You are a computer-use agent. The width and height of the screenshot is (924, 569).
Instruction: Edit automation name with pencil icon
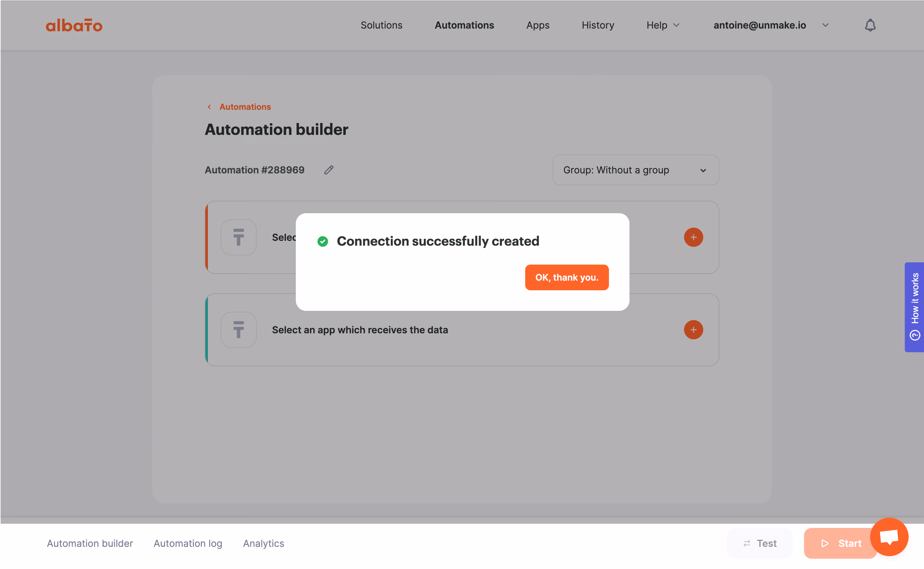pos(329,170)
